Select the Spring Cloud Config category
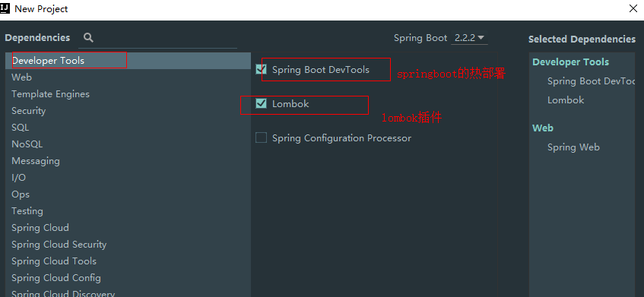This screenshot has height=297, width=644. [128, 278]
